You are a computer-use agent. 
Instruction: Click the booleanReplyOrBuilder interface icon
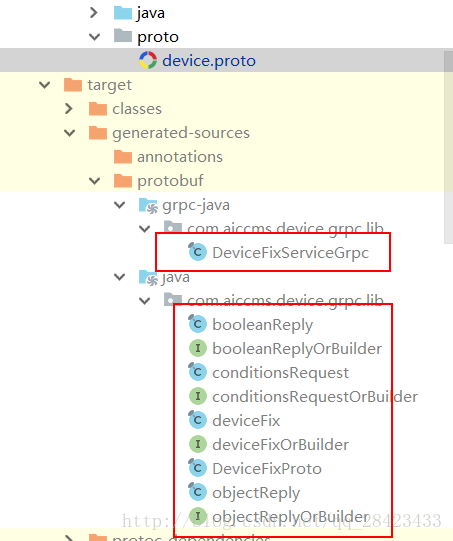198,348
